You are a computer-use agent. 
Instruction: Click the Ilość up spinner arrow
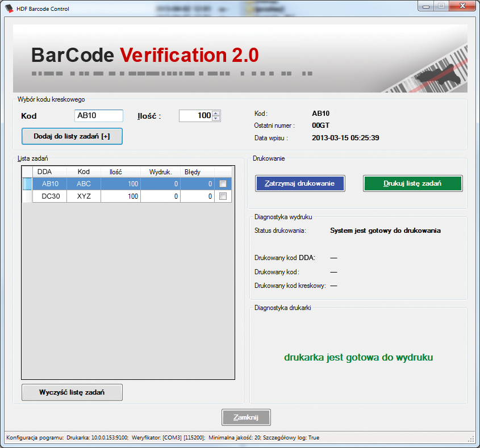216,112
